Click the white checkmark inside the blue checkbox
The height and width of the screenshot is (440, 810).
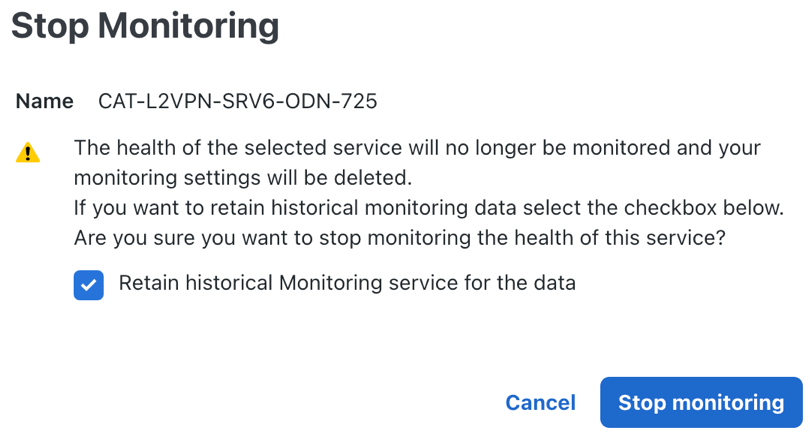[89, 285]
